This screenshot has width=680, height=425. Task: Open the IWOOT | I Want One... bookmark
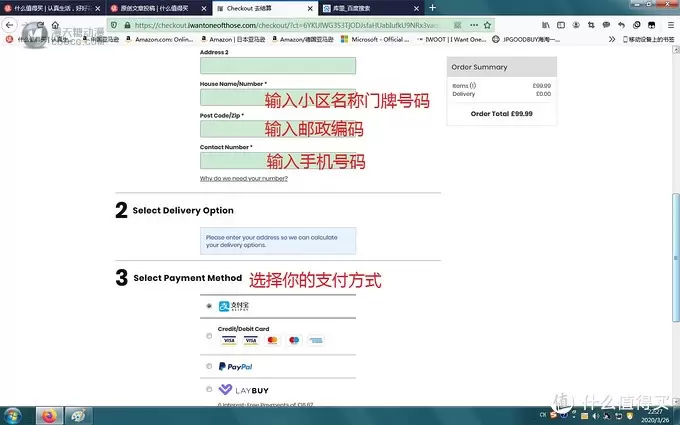tap(451, 39)
